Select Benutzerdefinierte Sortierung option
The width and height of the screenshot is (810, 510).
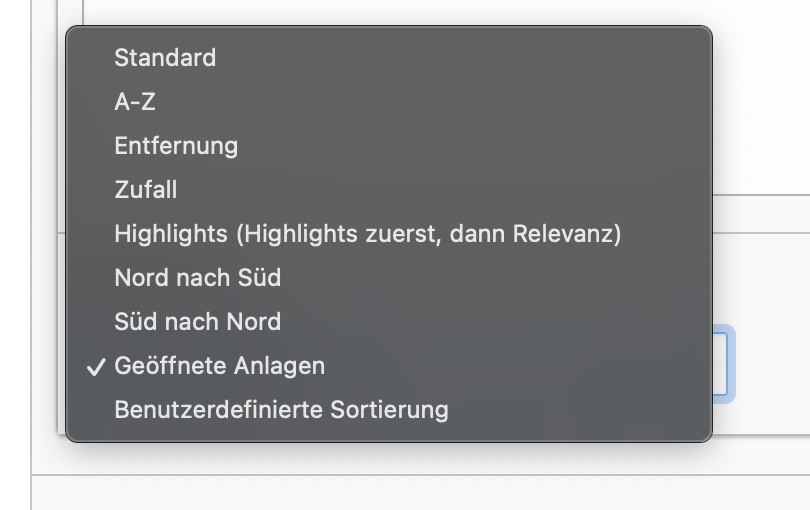click(x=389, y=410)
